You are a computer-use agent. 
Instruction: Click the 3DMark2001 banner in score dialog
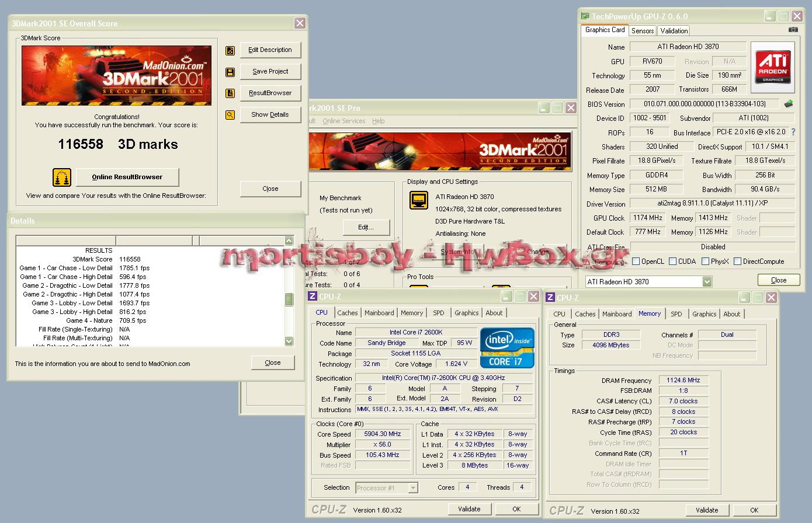(x=116, y=76)
